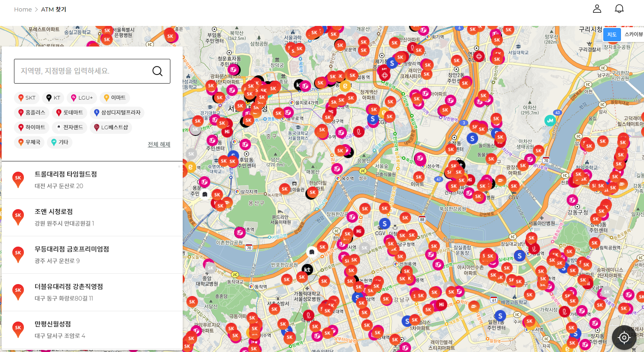Screen dimensions: 644x352
Task: Toggle the LGU+ filter chip
Action: click(x=82, y=98)
